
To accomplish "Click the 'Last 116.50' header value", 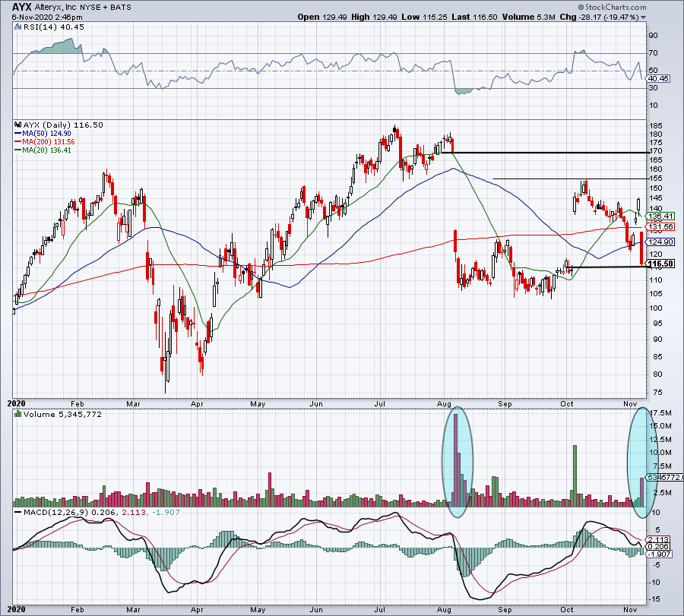I will coord(474,17).
